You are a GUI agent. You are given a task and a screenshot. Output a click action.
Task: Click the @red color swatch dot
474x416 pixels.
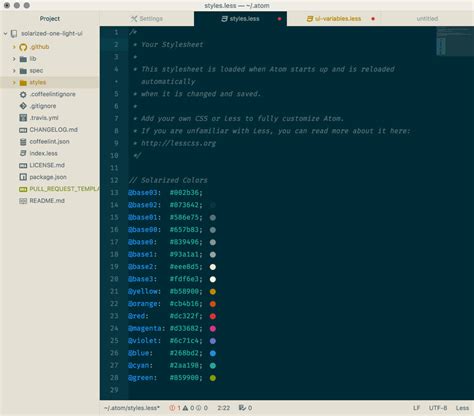coord(213,316)
